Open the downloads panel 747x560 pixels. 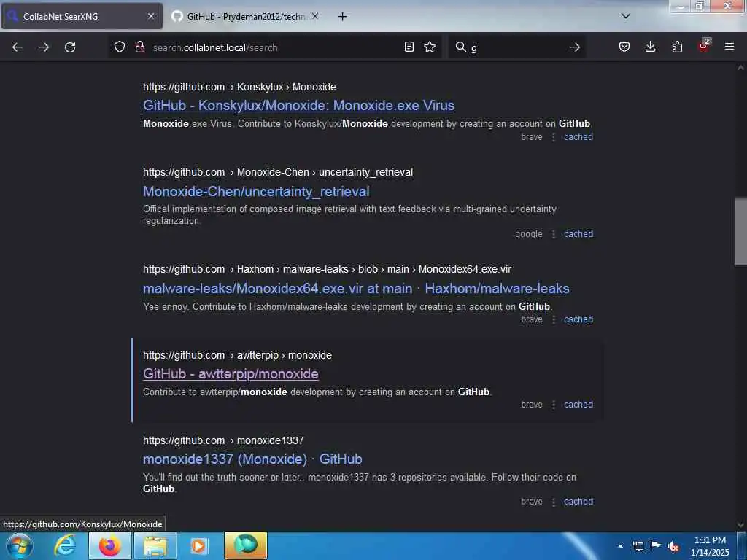pyautogui.click(x=650, y=47)
